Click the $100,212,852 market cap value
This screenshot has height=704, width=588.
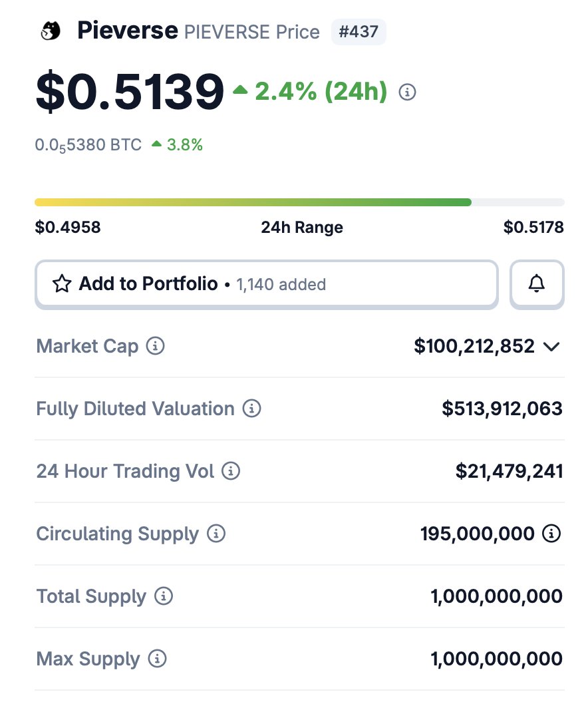[474, 346]
